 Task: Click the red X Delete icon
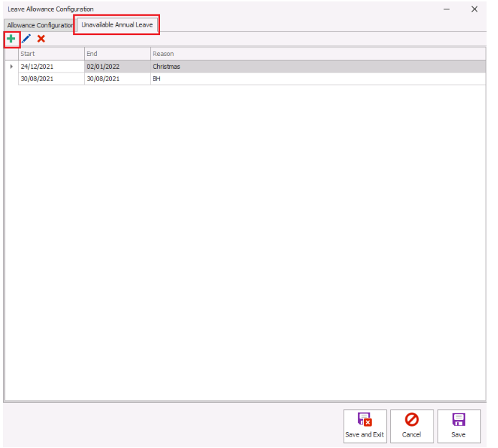pyautogui.click(x=41, y=39)
